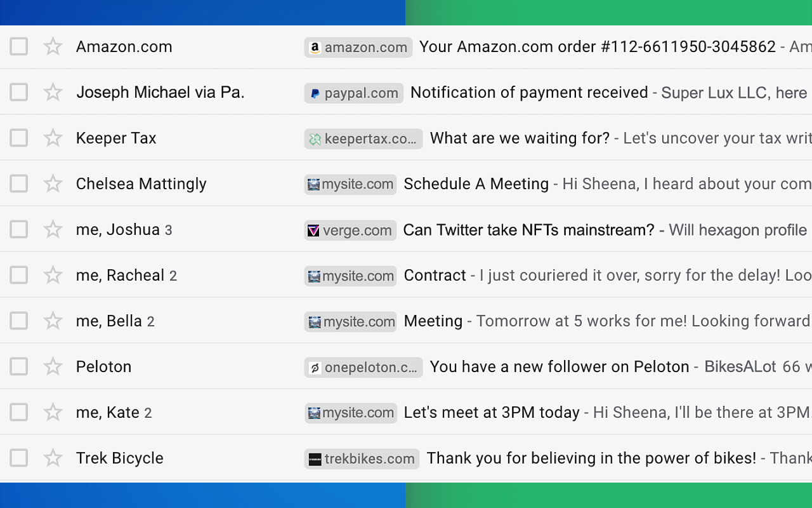The width and height of the screenshot is (812, 508).
Task: Star the Amazon.com email
Action: tap(53, 46)
